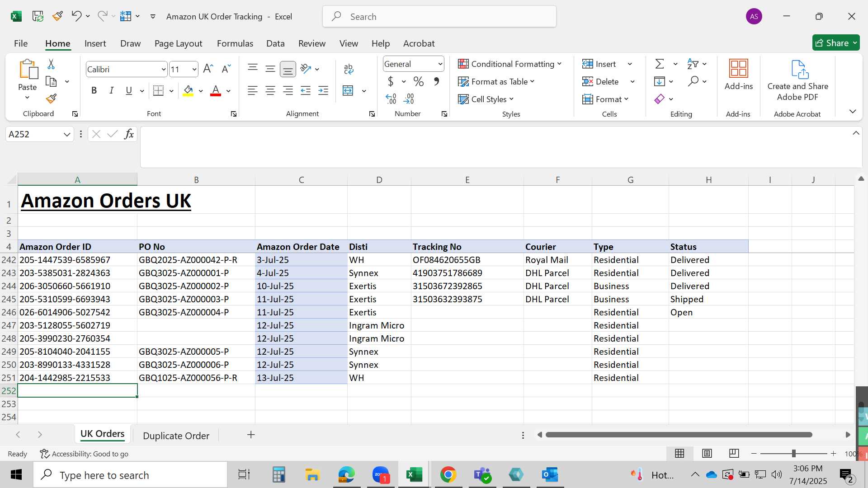The image size is (868, 488).
Task: Click Create and Share Adobe PDF
Action: 798,80
